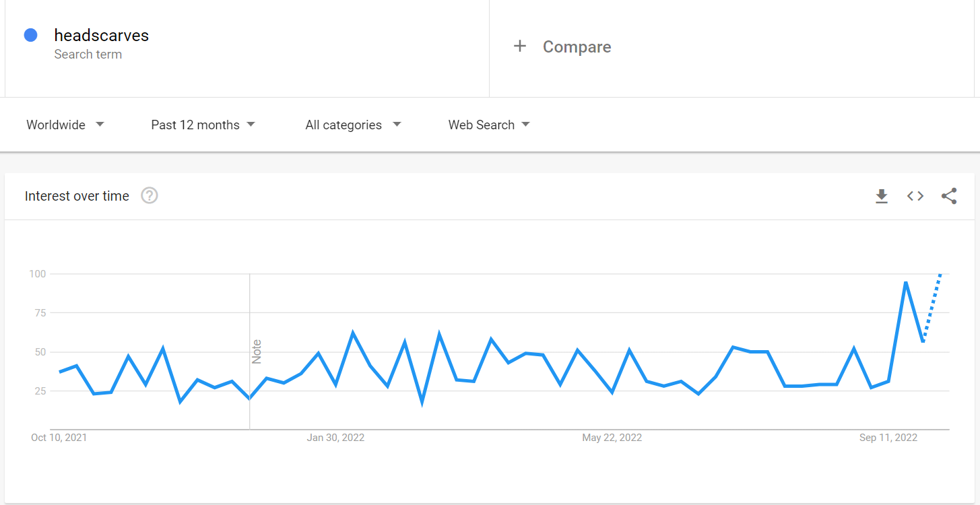
Task: Share the interest over time chart
Action: 949,196
